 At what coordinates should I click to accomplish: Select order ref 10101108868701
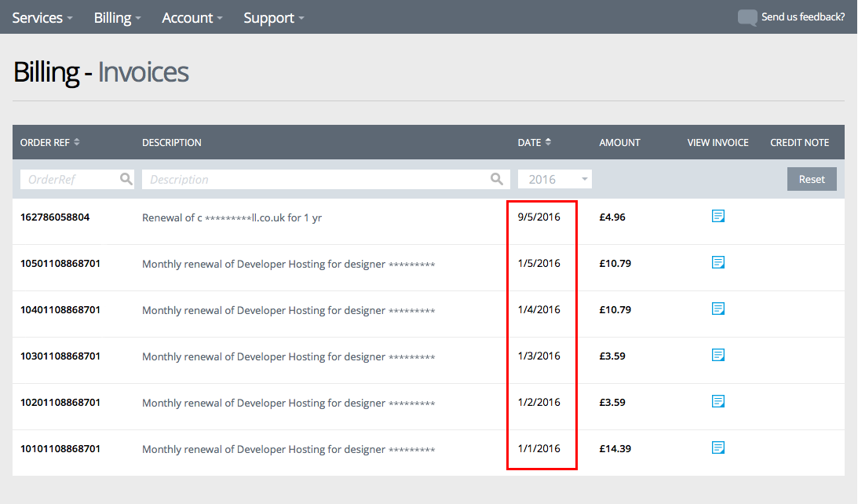[x=60, y=449]
